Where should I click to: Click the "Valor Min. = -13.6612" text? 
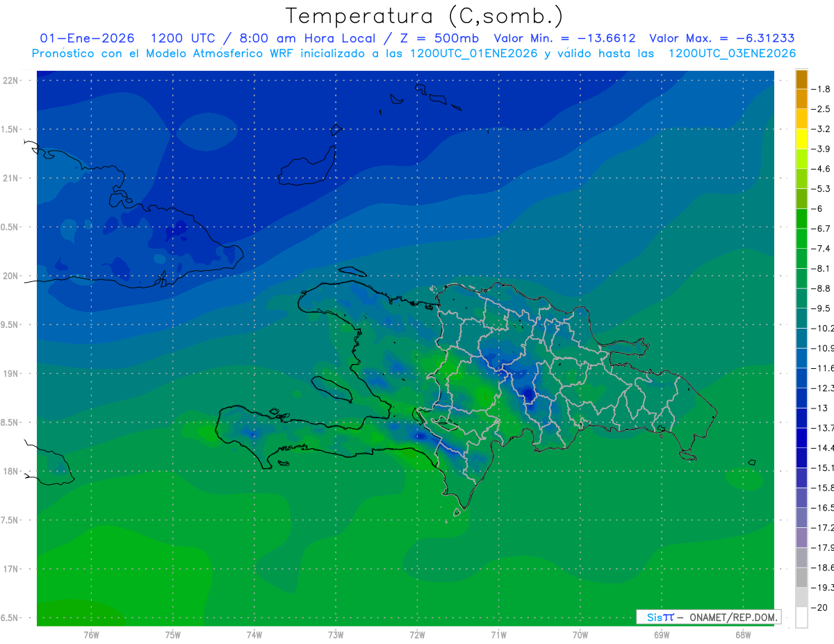(x=564, y=38)
